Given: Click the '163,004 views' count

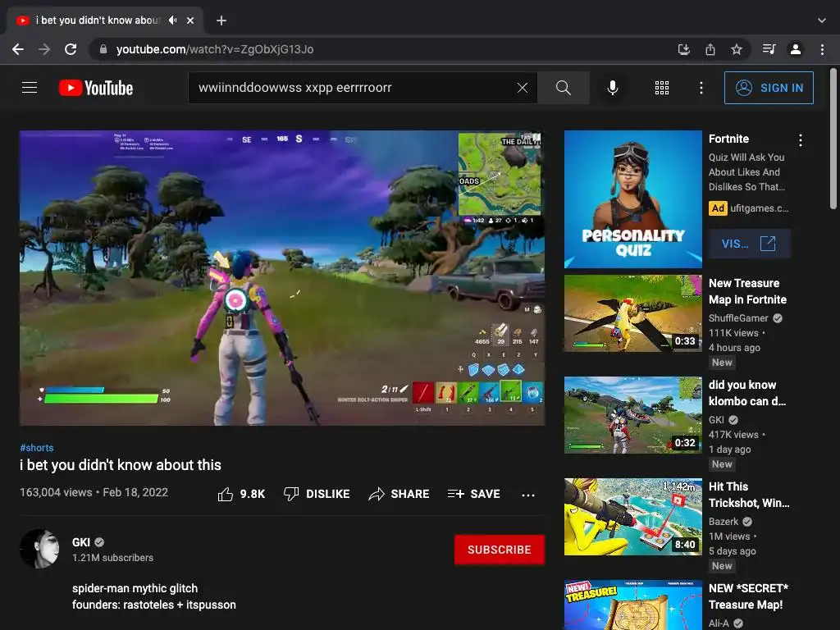Looking at the screenshot, I should [57, 492].
